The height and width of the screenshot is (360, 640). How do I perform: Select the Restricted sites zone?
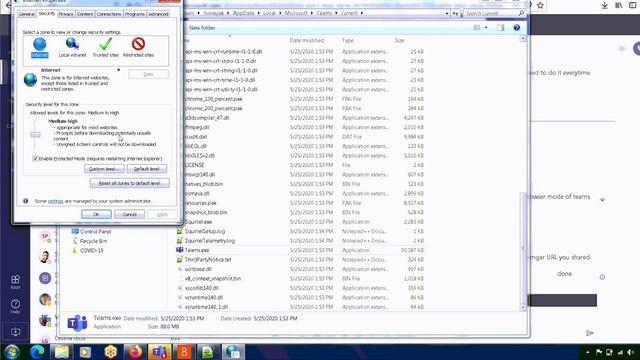coord(138,47)
